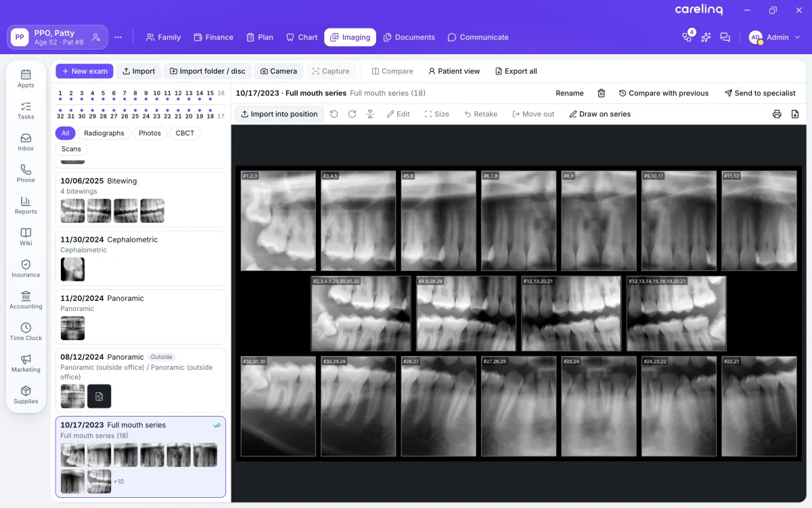812x508 pixels.
Task: Open the 10/06/2025 Bitewing exam
Action: click(x=140, y=199)
